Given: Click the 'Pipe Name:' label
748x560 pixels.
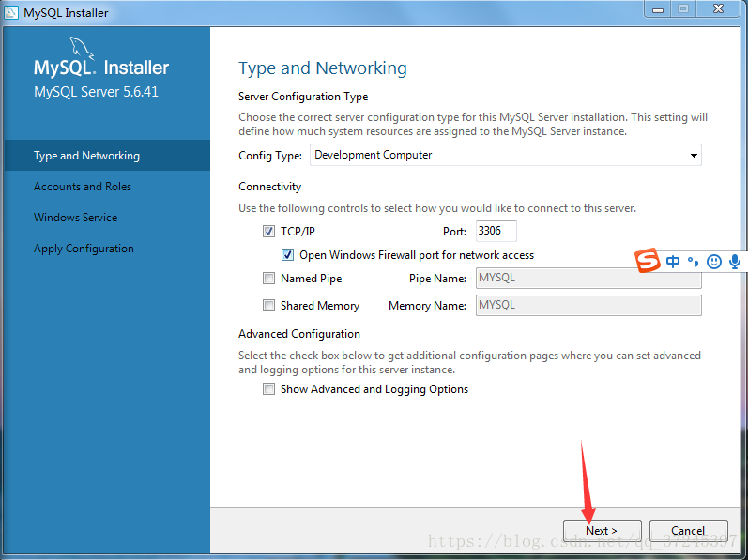Looking at the screenshot, I should (x=437, y=279).
